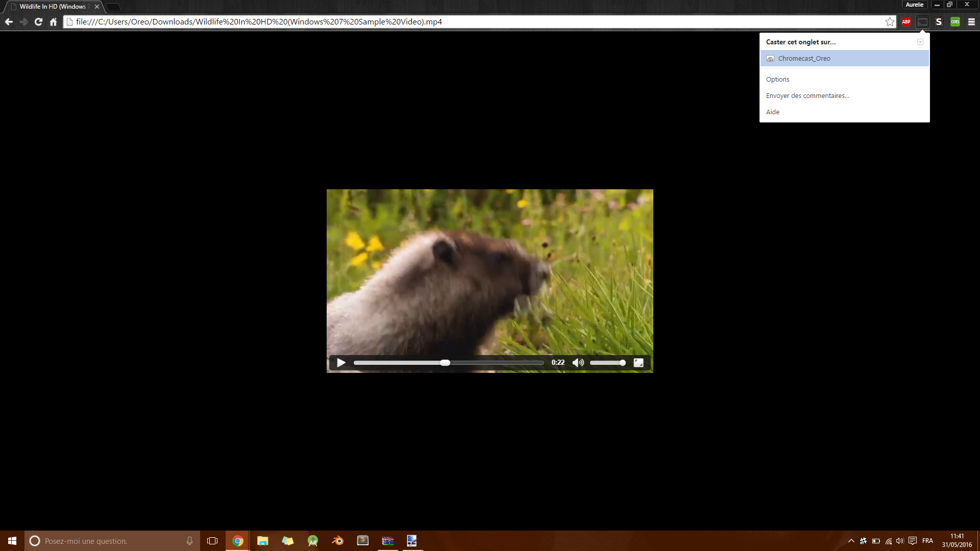Image resolution: width=980 pixels, height=551 pixels.
Task: Bookmark this page with the star icon
Action: [890, 22]
